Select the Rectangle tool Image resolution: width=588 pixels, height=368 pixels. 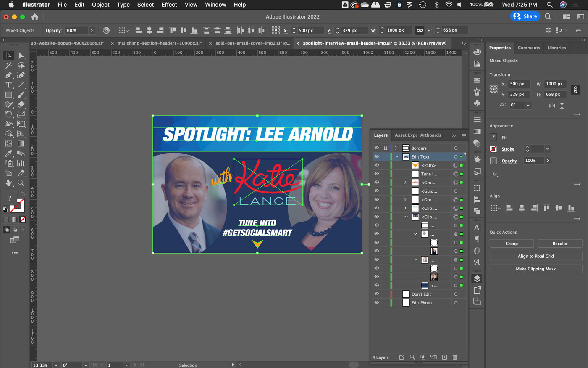click(8, 95)
